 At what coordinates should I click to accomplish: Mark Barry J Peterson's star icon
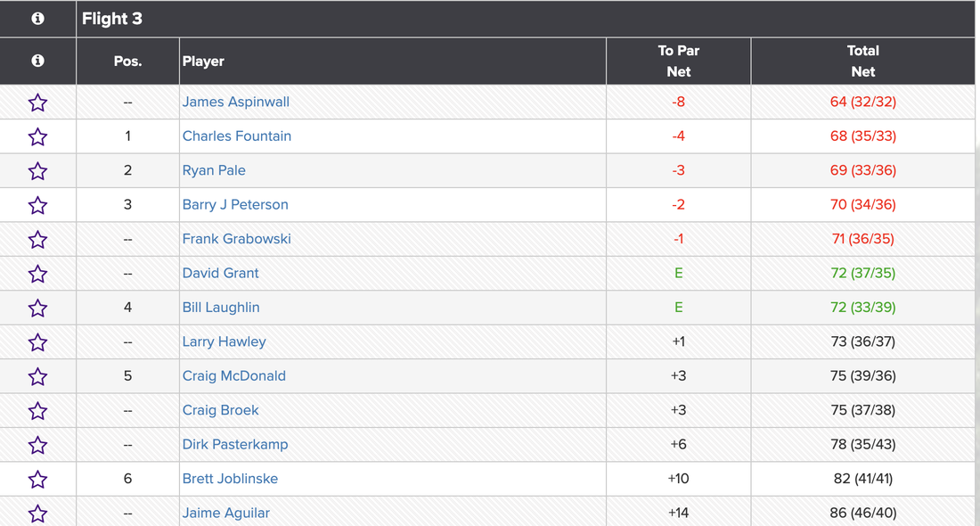[37, 205]
